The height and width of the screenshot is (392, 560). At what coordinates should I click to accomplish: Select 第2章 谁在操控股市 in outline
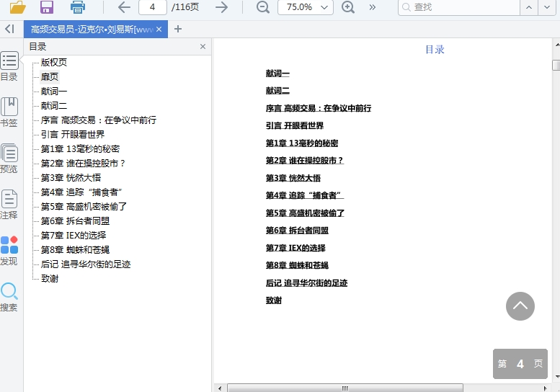pyautogui.click(x=83, y=163)
